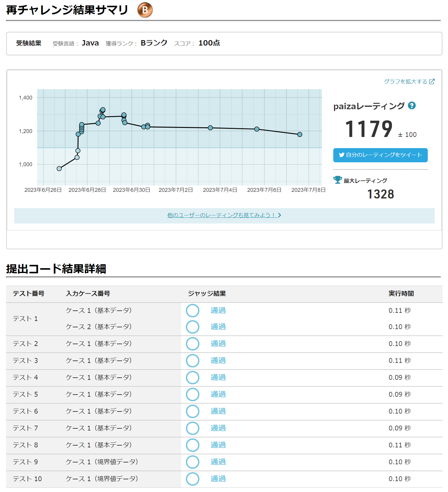Click the pass circle for Test 1 Case 2
The image size is (448, 492).
click(193, 327)
